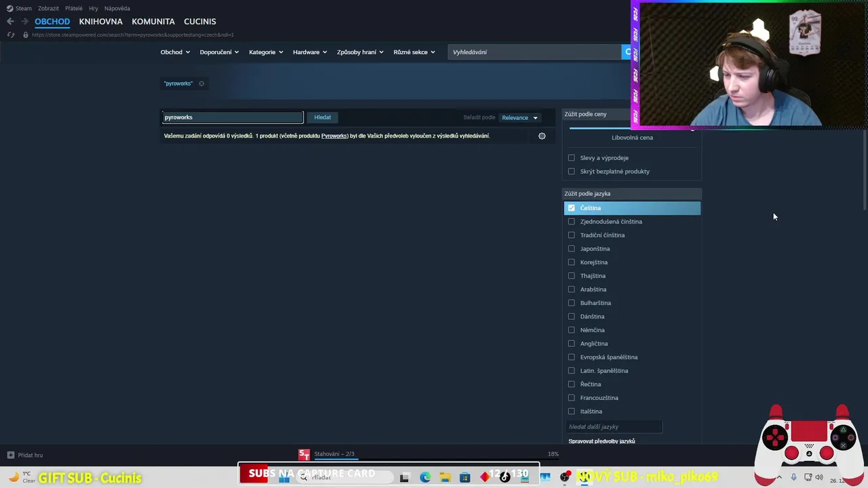Open the Stahování downloads status
868x488 pixels.
(334, 454)
